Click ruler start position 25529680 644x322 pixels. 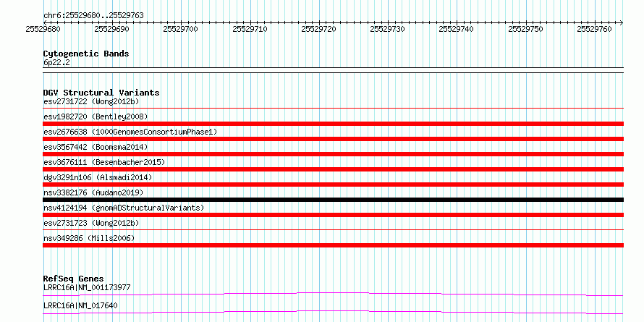coord(43,29)
